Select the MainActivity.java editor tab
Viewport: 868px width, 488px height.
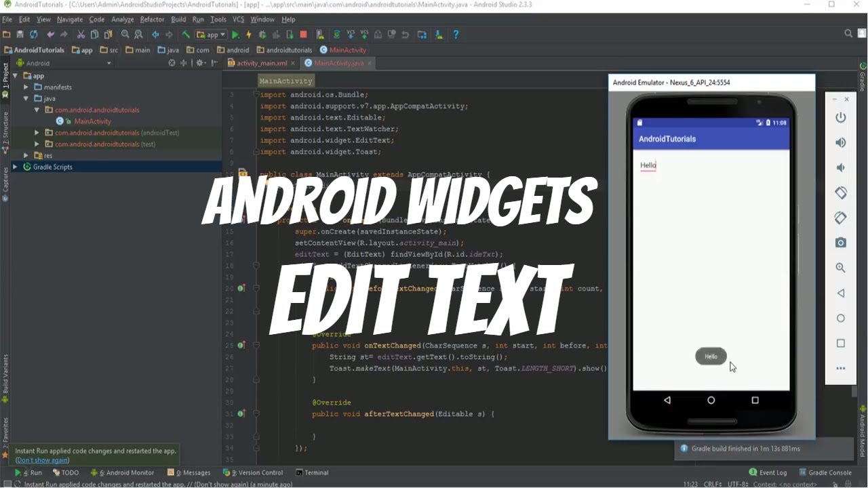point(338,63)
